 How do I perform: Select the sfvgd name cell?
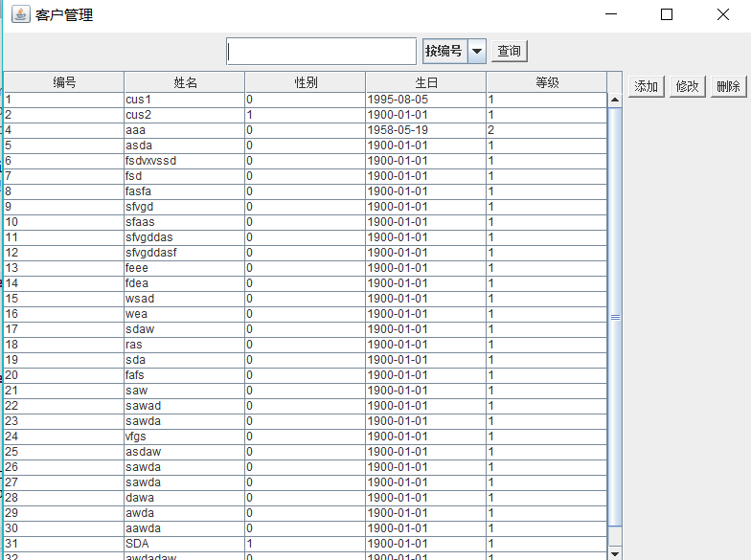(x=184, y=207)
